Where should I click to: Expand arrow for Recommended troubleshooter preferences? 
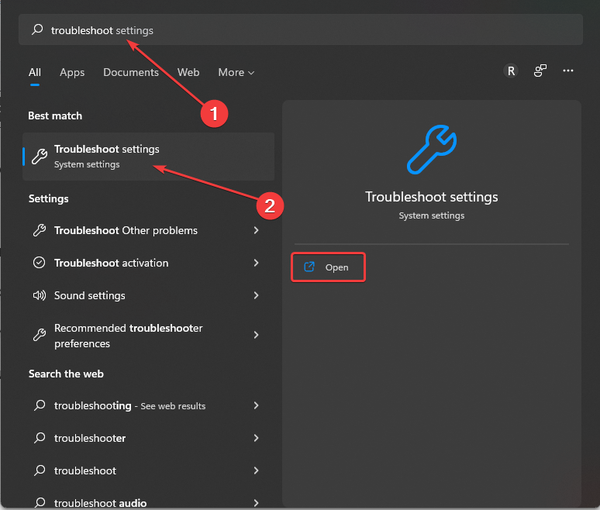point(256,335)
